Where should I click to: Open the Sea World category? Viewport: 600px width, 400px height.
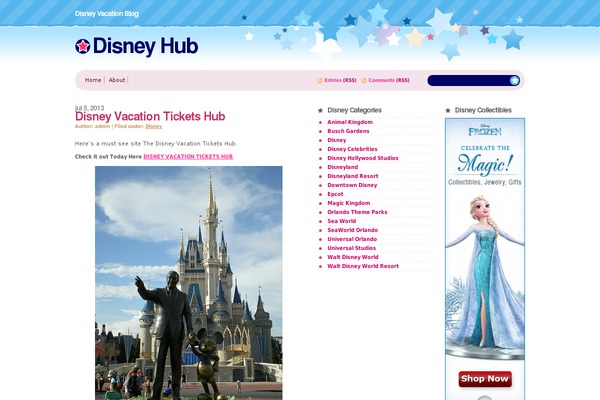[x=342, y=221]
